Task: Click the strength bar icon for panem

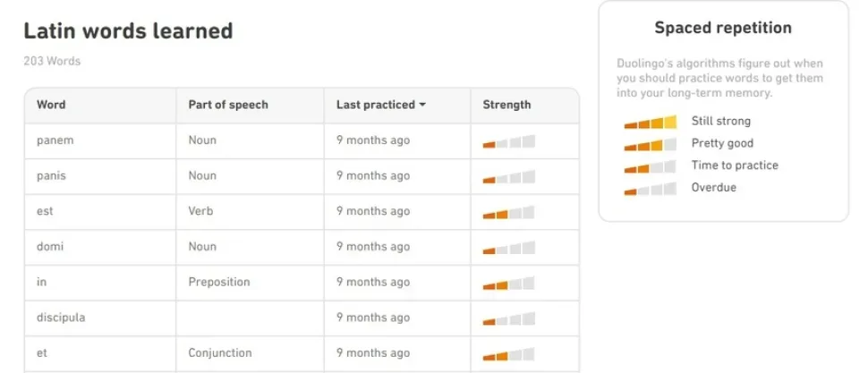Action: coord(509,141)
